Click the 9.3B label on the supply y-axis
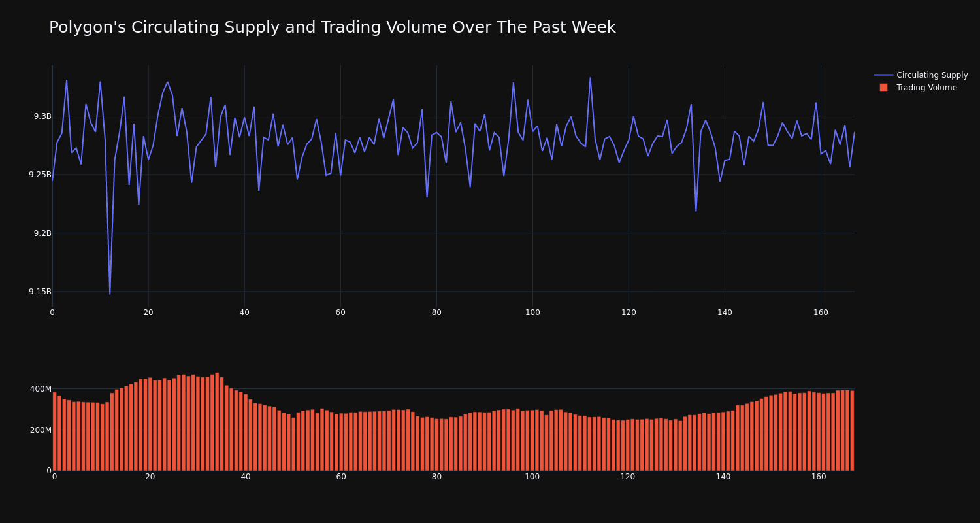This screenshot has height=523, width=980. (x=42, y=116)
